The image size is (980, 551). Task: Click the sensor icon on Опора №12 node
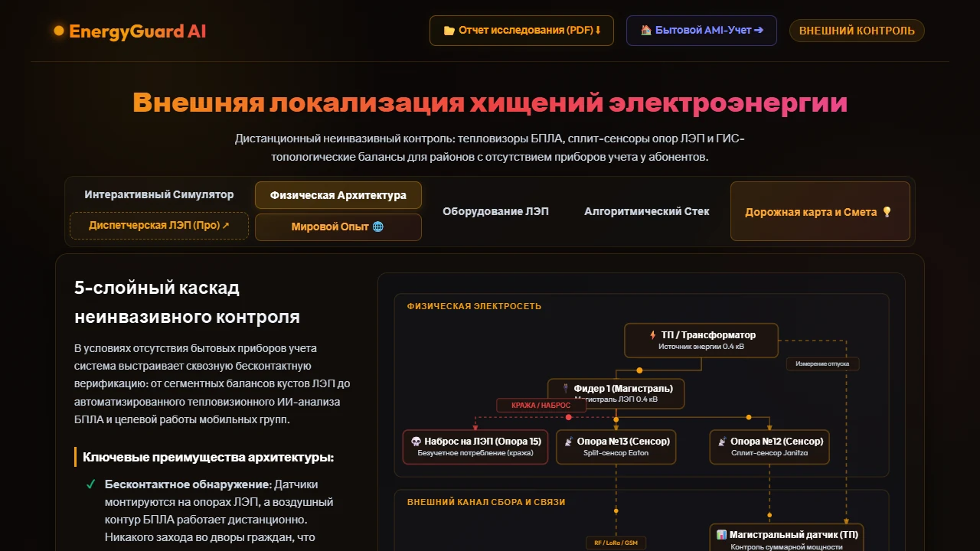(x=721, y=442)
